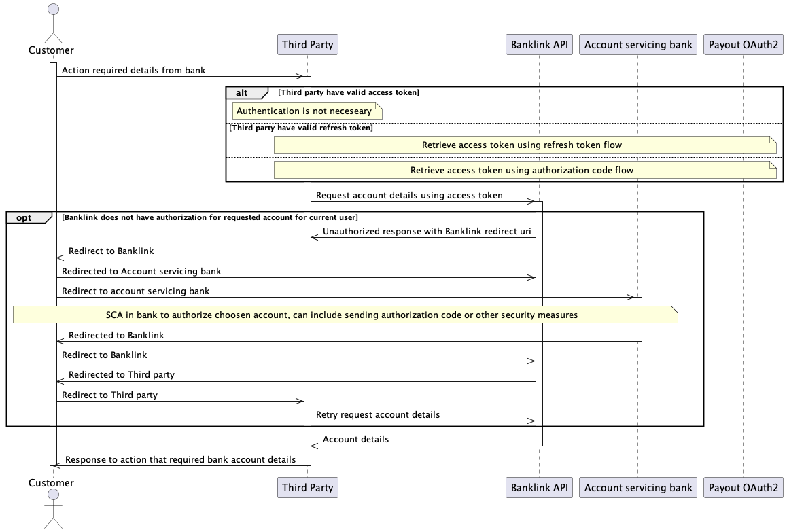Image resolution: width=787 pixels, height=532 pixels.
Task: Click the Customer actor figure at bottom
Action: (53, 508)
